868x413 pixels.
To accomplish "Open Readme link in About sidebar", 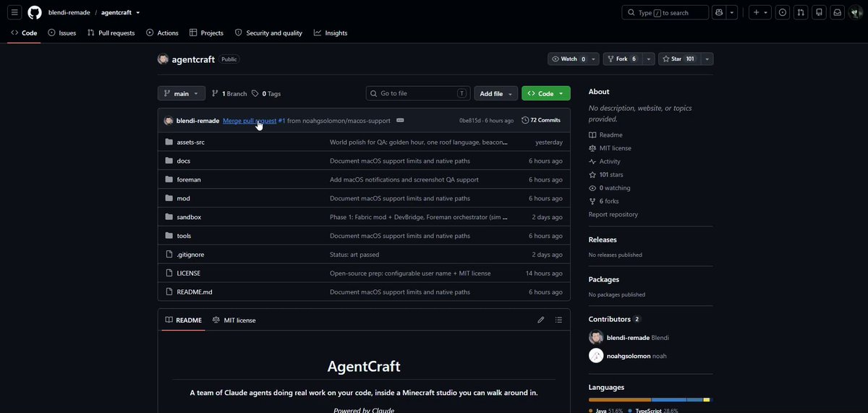I will (x=605, y=135).
